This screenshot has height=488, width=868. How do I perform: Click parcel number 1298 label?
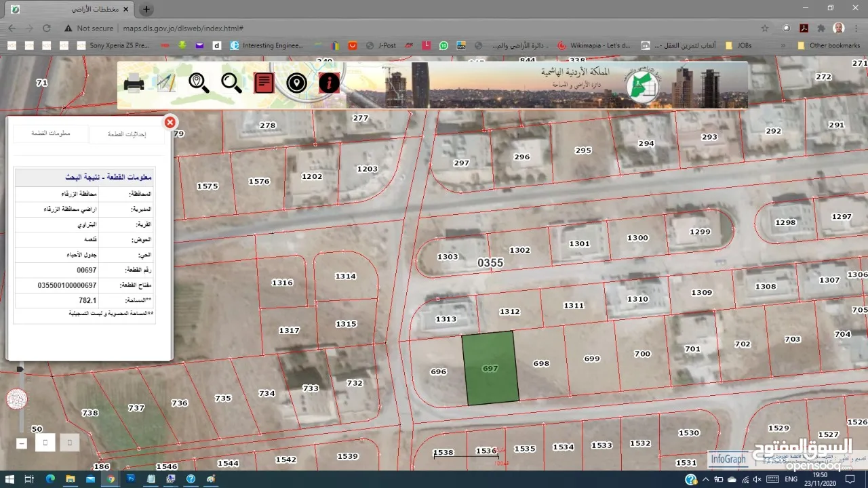coord(785,222)
